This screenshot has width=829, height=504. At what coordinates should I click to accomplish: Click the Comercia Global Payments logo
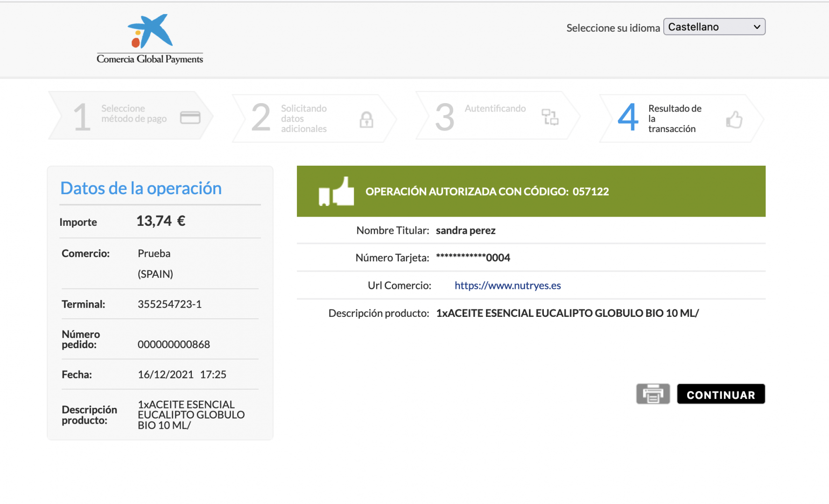150,39
